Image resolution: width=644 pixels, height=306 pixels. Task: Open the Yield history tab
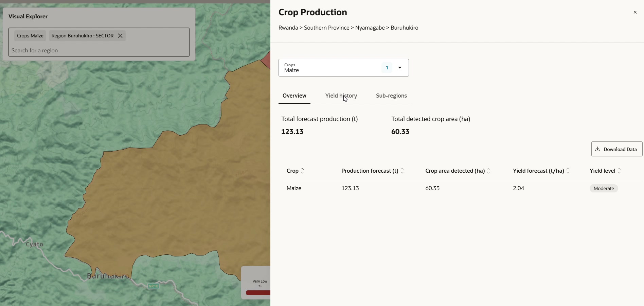[x=341, y=96]
